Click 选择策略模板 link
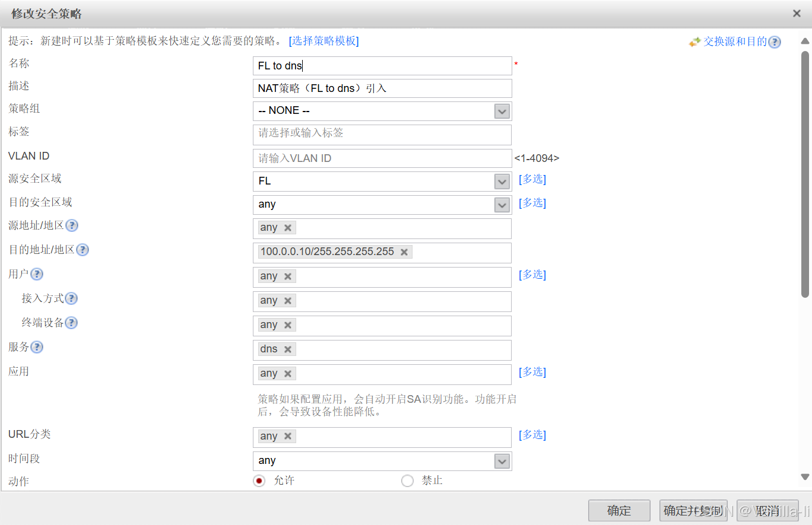Viewport: 812px width, 525px height. point(324,41)
